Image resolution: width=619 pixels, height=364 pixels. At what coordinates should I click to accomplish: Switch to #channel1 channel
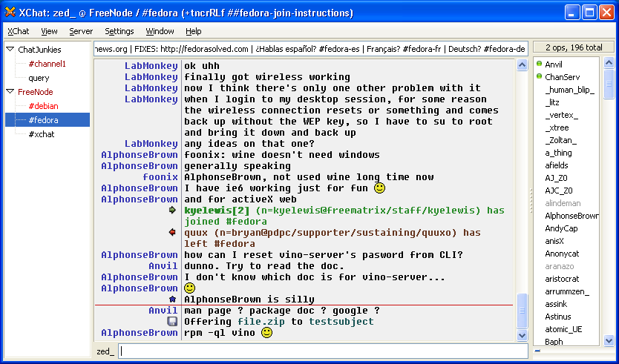coord(48,64)
